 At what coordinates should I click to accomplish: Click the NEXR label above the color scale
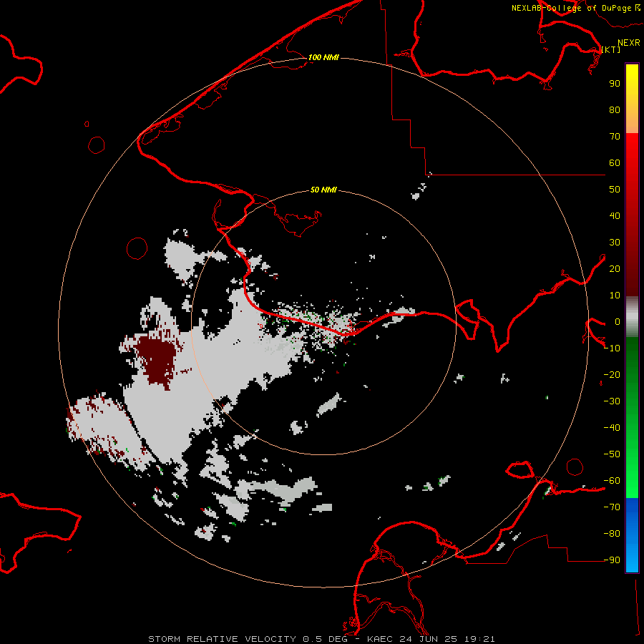click(x=629, y=43)
